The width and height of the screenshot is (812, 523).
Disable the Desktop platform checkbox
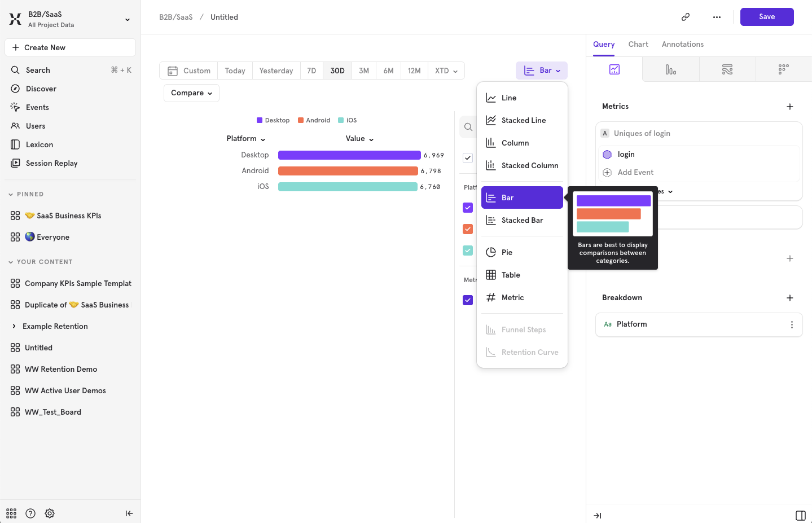coord(467,208)
